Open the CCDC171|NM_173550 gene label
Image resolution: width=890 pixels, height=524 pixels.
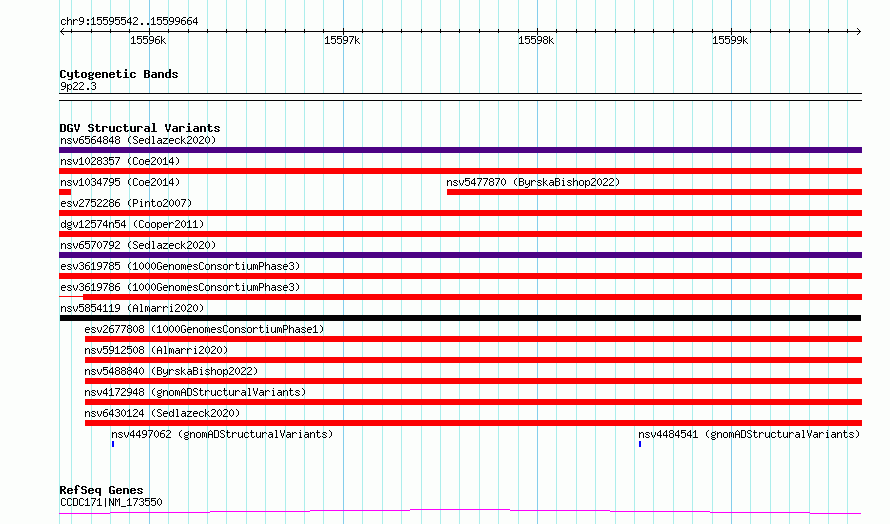click(x=111, y=502)
